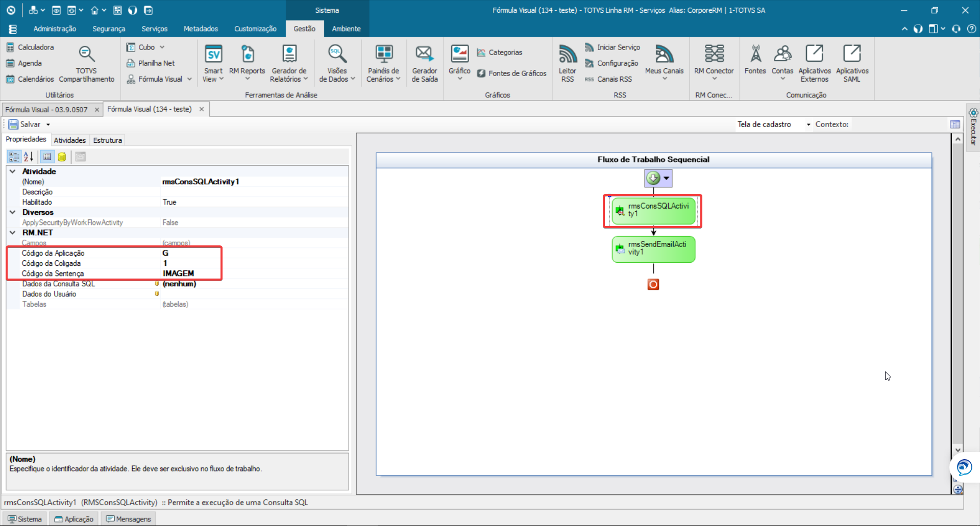Click Iniciar Serviço in RSS group
This screenshot has height=526, width=980.
click(x=612, y=47)
